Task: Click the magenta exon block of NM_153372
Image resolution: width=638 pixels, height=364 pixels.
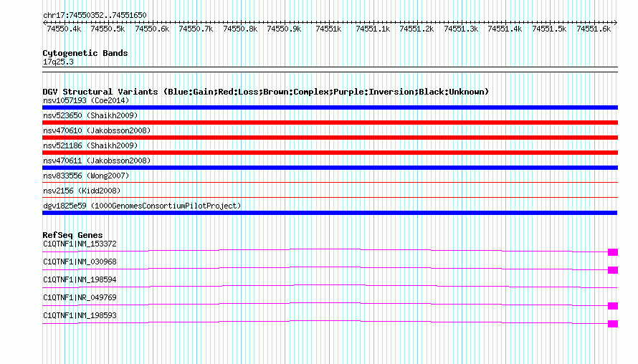Action: 613,252
